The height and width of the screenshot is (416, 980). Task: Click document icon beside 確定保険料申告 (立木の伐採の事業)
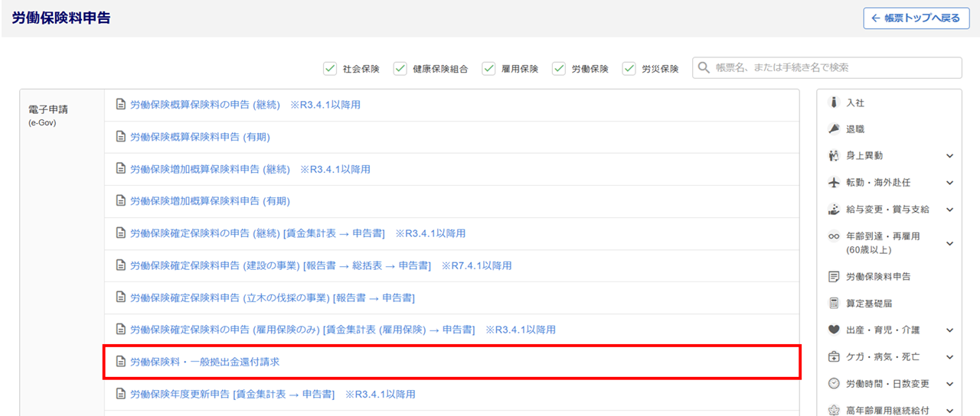point(120,297)
